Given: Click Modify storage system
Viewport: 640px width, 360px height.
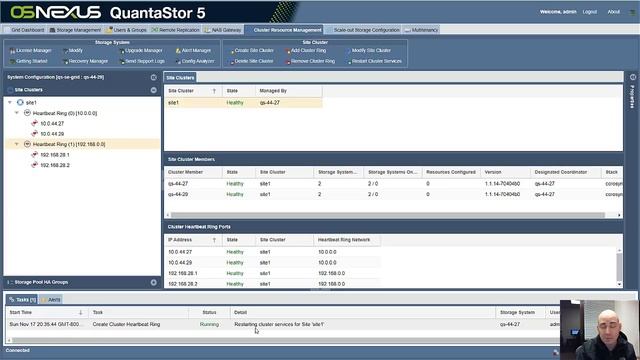Looking at the screenshot, I should pyautogui.click(x=73, y=51).
